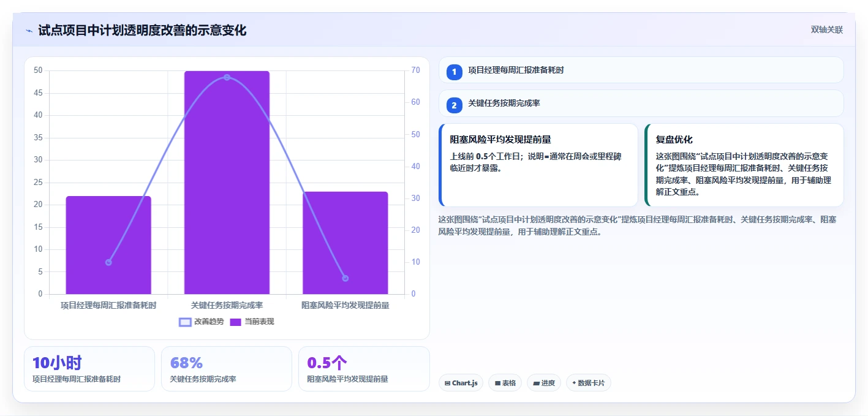Select the 项目经理每周汇报准备耗时 list item
868x416 pixels.
pyautogui.click(x=641, y=70)
